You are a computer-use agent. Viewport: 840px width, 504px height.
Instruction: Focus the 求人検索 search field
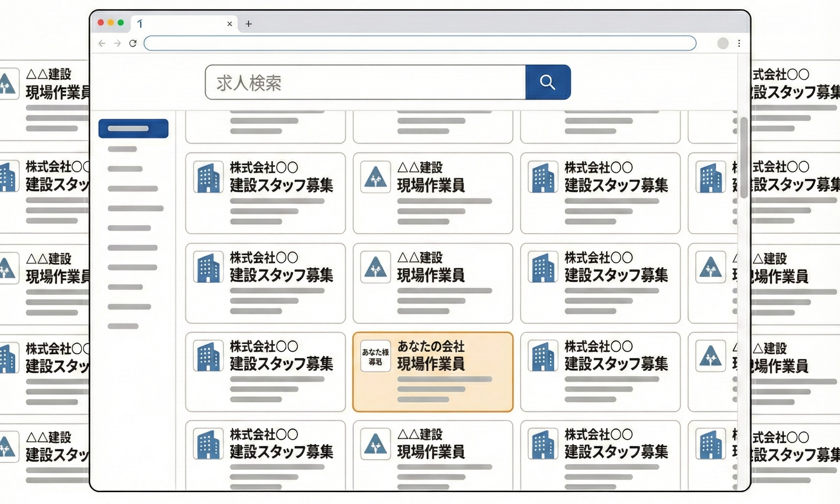[365, 83]
